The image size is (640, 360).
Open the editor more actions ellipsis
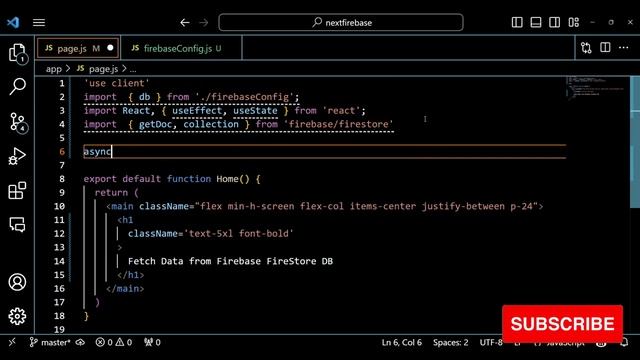(624, 48)
